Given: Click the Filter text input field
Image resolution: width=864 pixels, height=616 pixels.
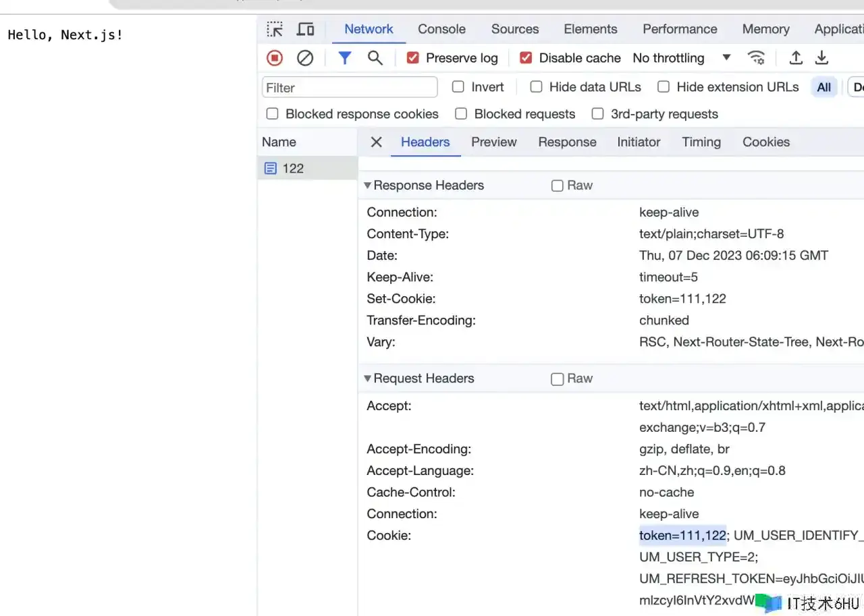Looking at the screenshot, I should click(x=350, y=88).
